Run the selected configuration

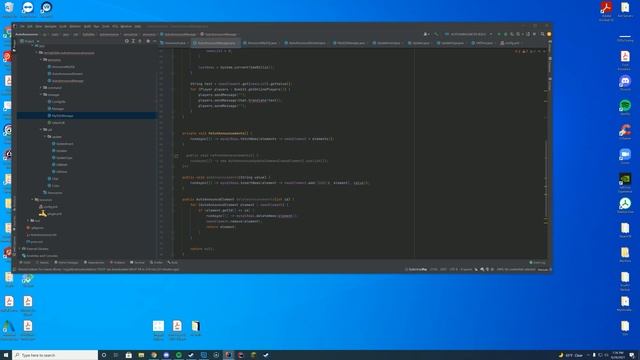pyautogui.click(x=499, y=34)
